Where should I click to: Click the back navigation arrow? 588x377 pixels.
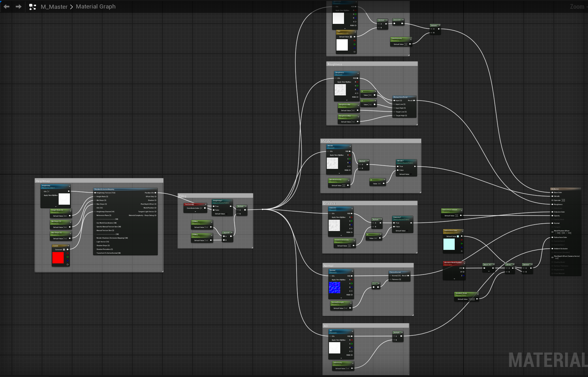[7, 7]
